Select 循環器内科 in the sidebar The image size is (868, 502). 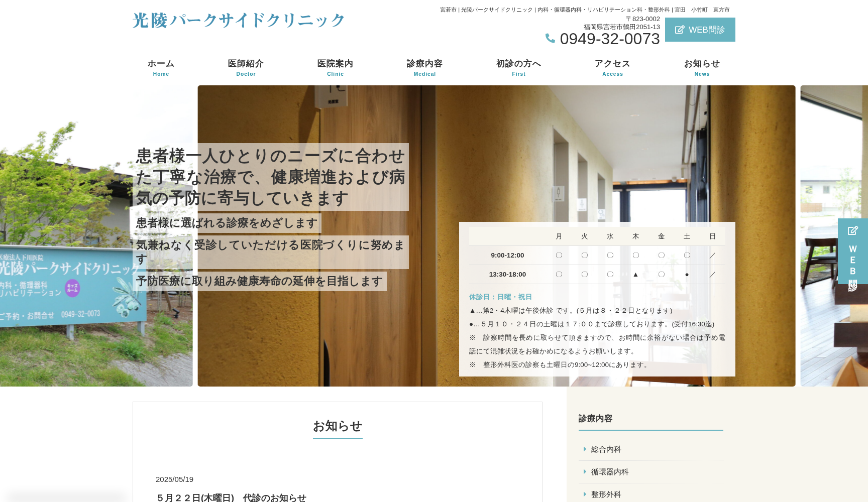point(609,472)
